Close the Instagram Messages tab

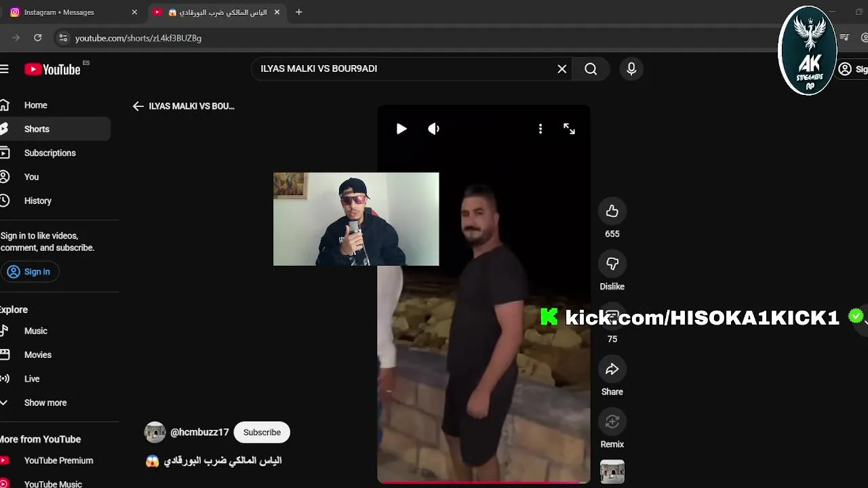(134, 12)
